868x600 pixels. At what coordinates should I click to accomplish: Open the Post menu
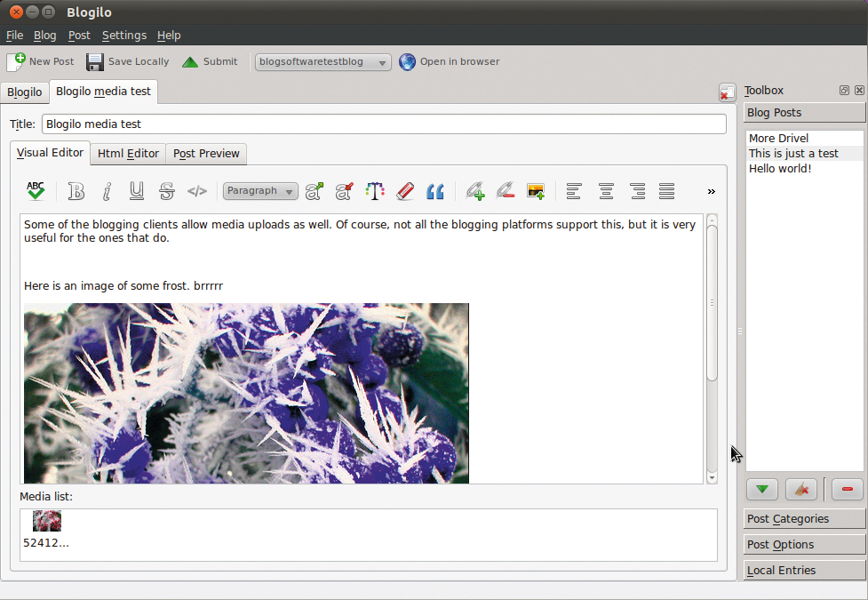tap(79, 36)
